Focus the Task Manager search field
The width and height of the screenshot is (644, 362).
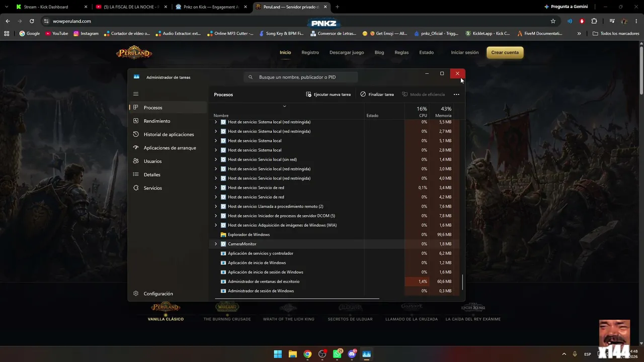301,77
